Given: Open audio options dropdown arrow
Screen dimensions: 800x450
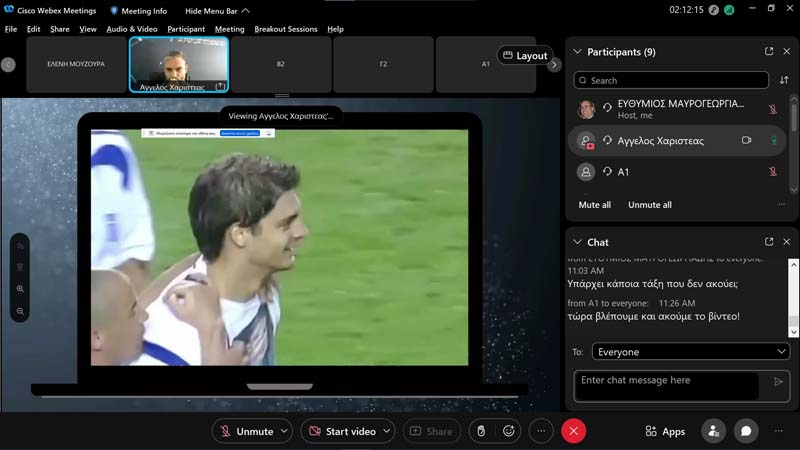Looking at the screenshot, I should [285, 431].
